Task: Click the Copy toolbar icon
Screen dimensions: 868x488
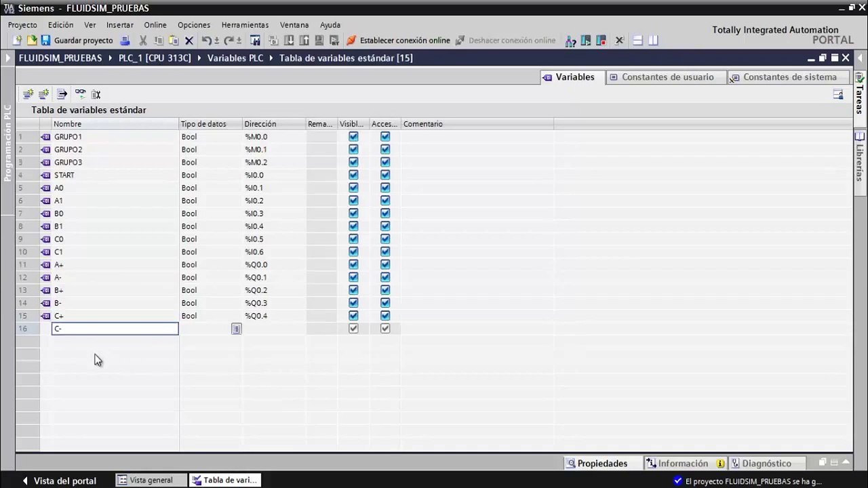Action: tap(158, 41)
